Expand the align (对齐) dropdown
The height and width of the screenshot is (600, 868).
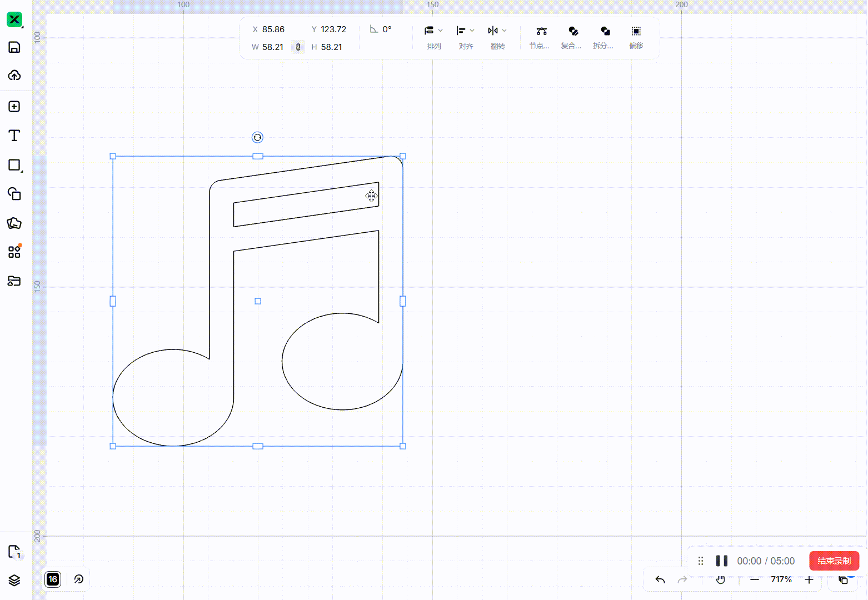tap(466, 37)
